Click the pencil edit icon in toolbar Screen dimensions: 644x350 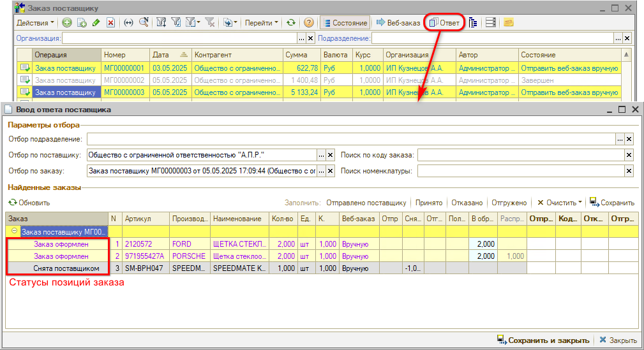click(96, 22)
